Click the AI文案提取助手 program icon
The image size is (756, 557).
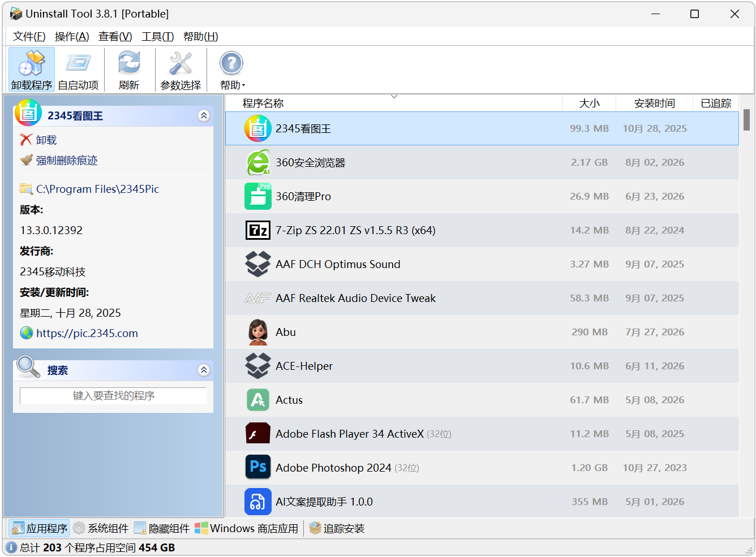pos(257,502)
